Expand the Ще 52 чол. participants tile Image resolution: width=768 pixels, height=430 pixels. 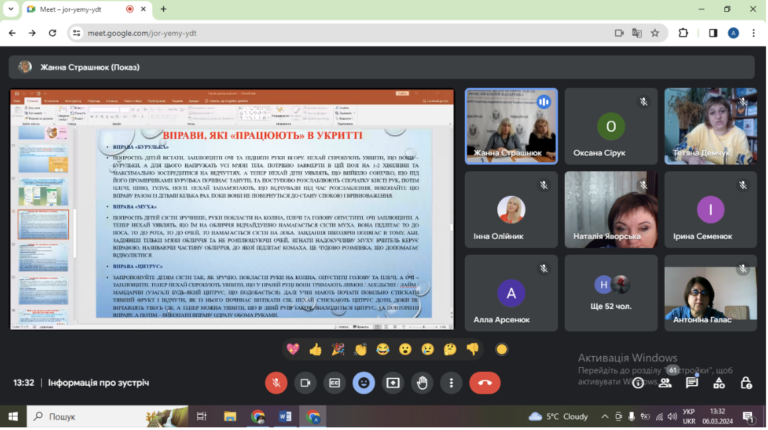611,293
